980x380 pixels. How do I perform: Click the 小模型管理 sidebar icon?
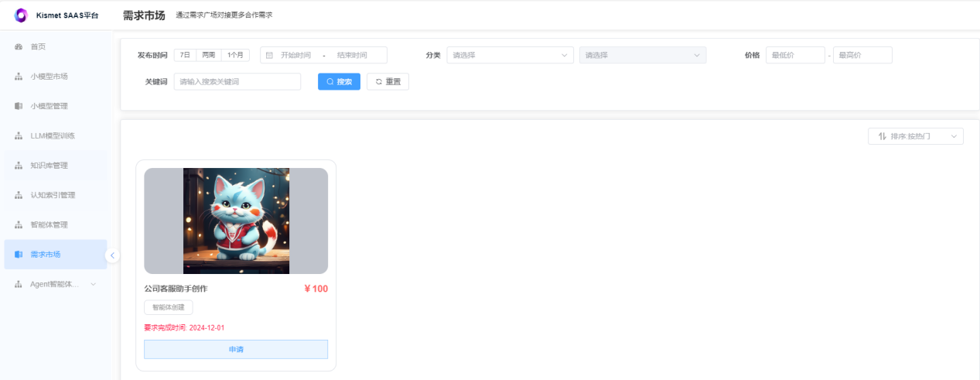[x=19, y=106]
